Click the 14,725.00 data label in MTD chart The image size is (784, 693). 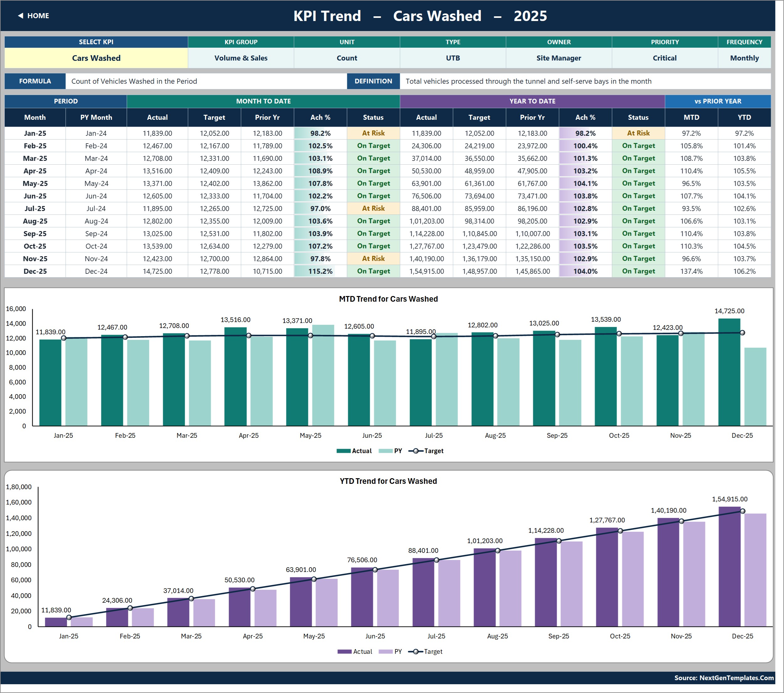click(x=729, y=311)
